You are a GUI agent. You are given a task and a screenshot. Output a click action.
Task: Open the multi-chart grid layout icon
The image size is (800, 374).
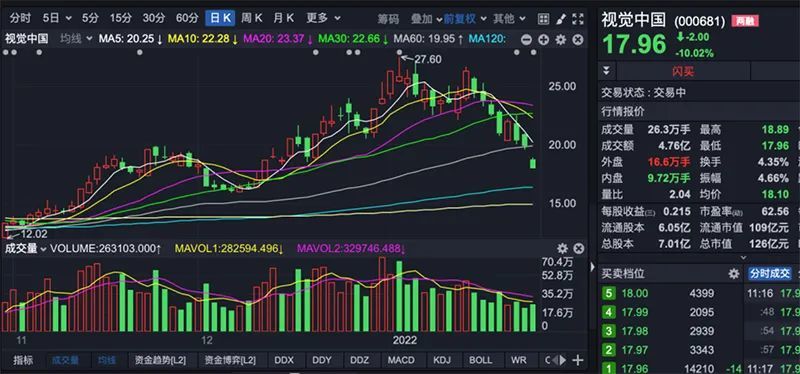[544, 19]
